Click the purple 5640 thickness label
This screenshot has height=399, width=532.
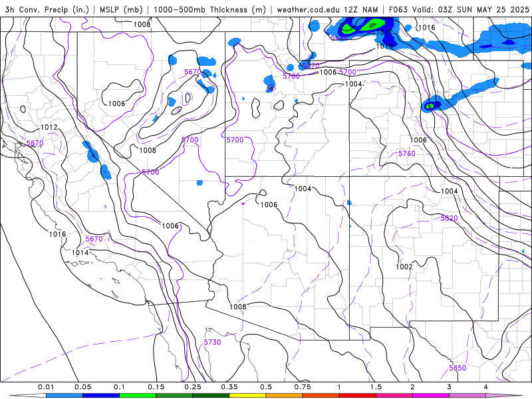point(339,38)
